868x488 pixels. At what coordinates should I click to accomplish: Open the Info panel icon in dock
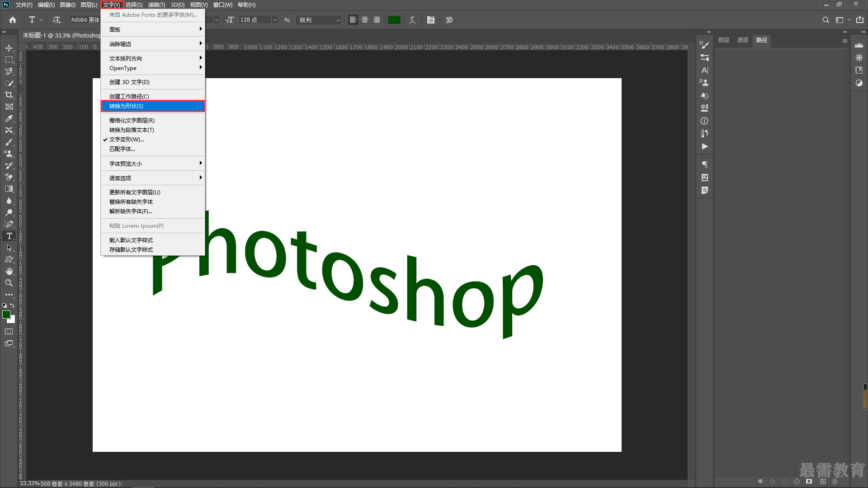click(704, 121)
